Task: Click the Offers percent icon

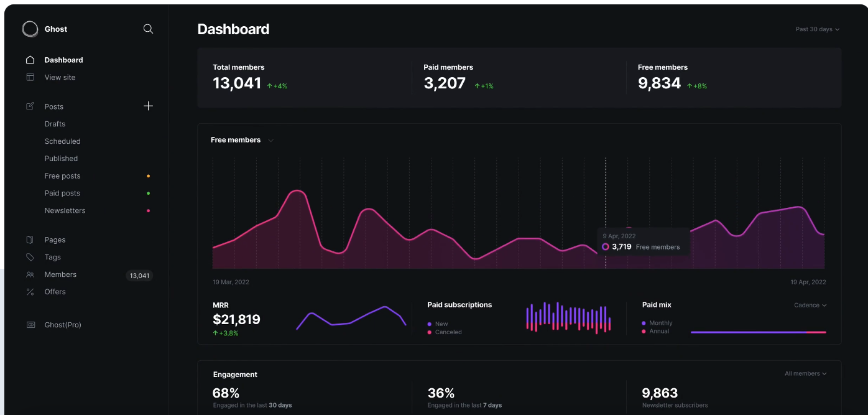Action: 30,292
